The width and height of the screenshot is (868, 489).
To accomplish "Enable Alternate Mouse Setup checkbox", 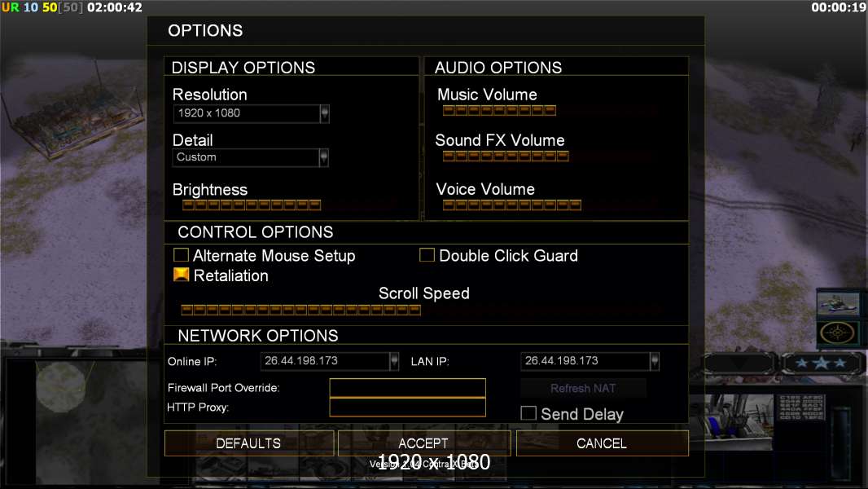I will (x=181, y=255).
